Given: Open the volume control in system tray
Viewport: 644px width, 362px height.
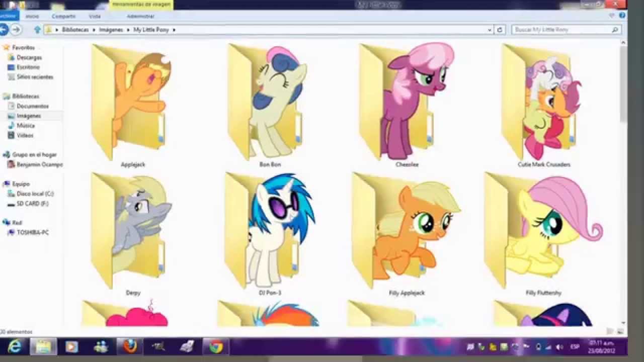Looking at the screenshot, I should pos(559,347).
